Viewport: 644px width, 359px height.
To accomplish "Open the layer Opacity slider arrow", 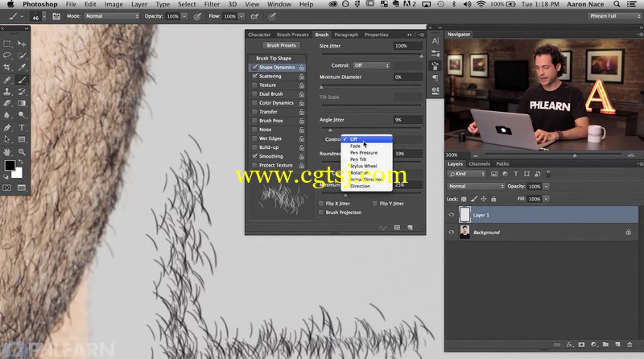I will (x=547, y=187).
